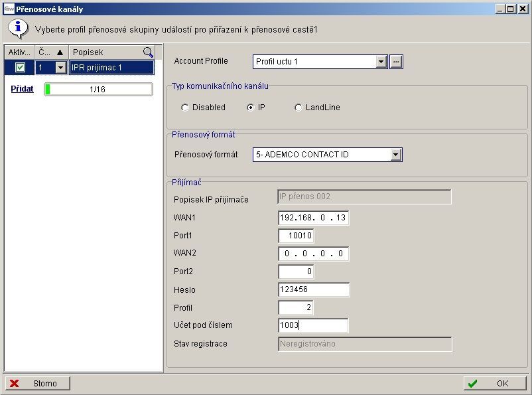
Task: Click the Aktiv column header
Action: coord(19,52)
